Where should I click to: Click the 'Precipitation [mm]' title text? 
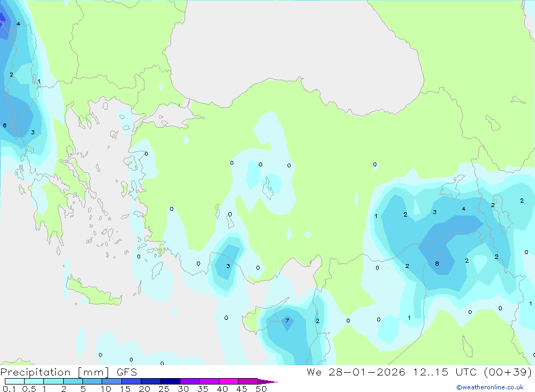(x=55, y=372)
